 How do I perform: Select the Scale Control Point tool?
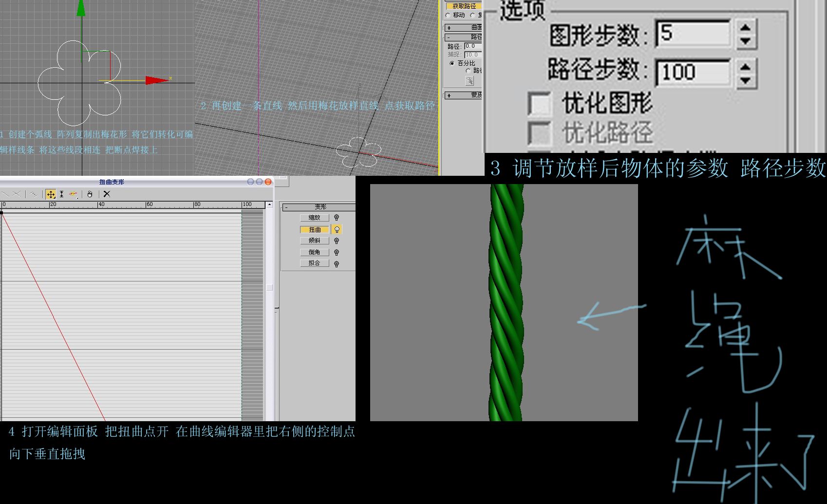coord(61,194)
